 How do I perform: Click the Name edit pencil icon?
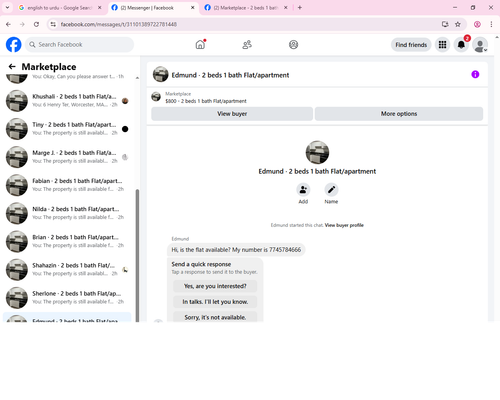point(331,190)
